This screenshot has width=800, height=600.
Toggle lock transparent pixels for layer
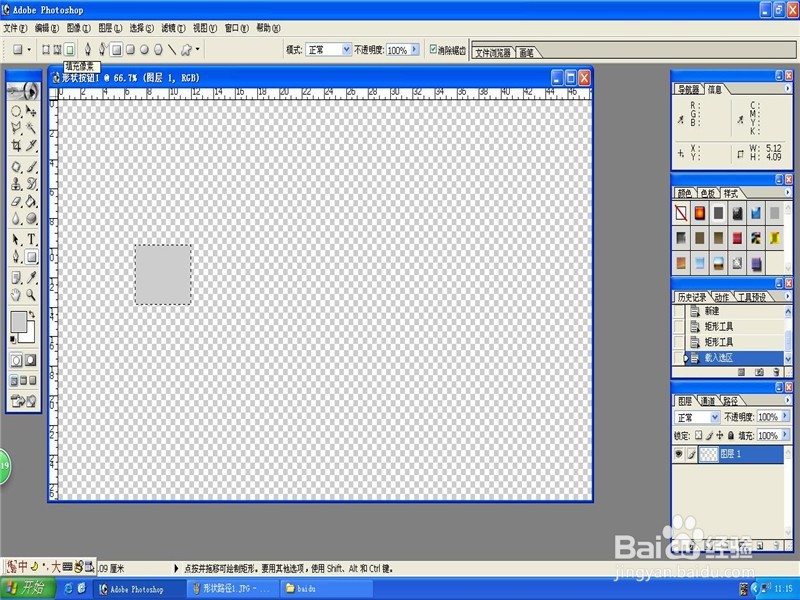(x=698, y=435)
